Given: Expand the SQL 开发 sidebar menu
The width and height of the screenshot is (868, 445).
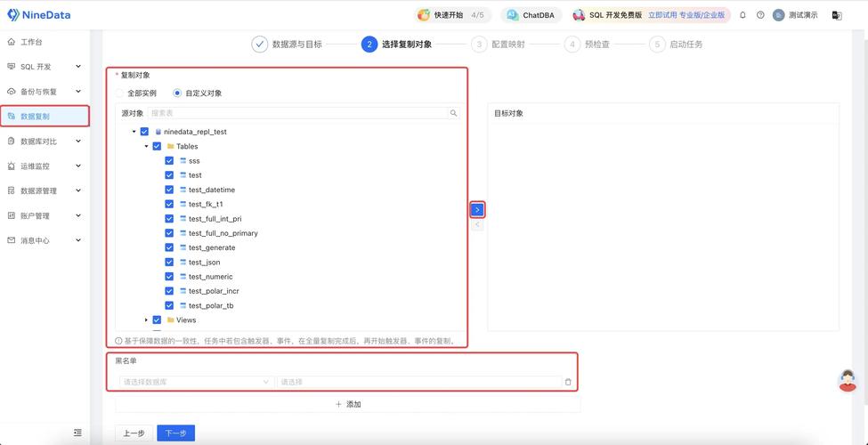Looking at the screenshot, I should pyautogui.click(x=45, y=67).
